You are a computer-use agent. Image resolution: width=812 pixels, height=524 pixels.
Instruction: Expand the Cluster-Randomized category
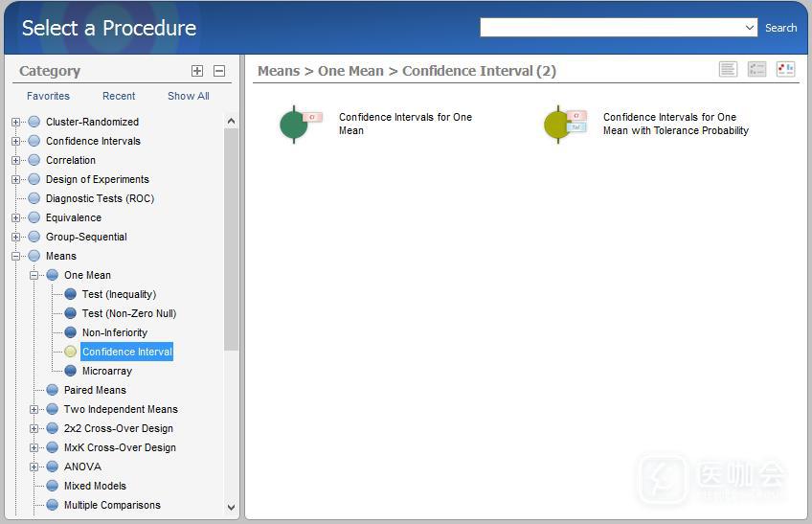pos(16,122)
